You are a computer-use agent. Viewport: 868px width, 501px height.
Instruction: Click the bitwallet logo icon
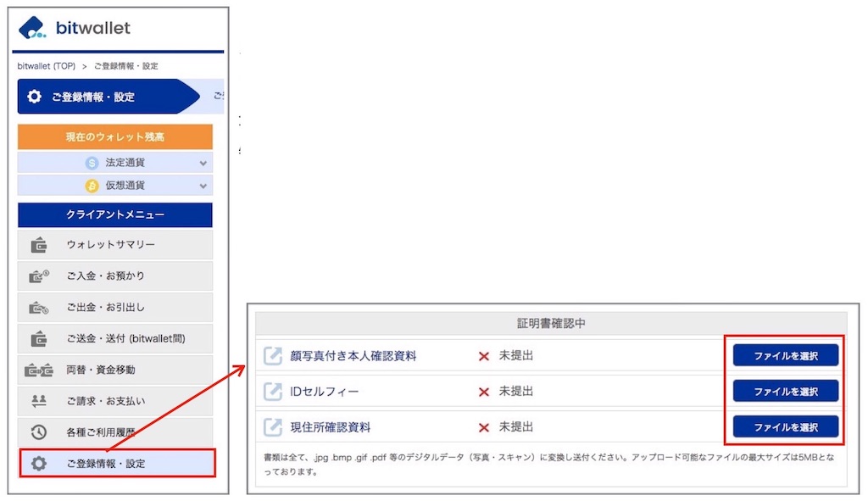point(32,28)
